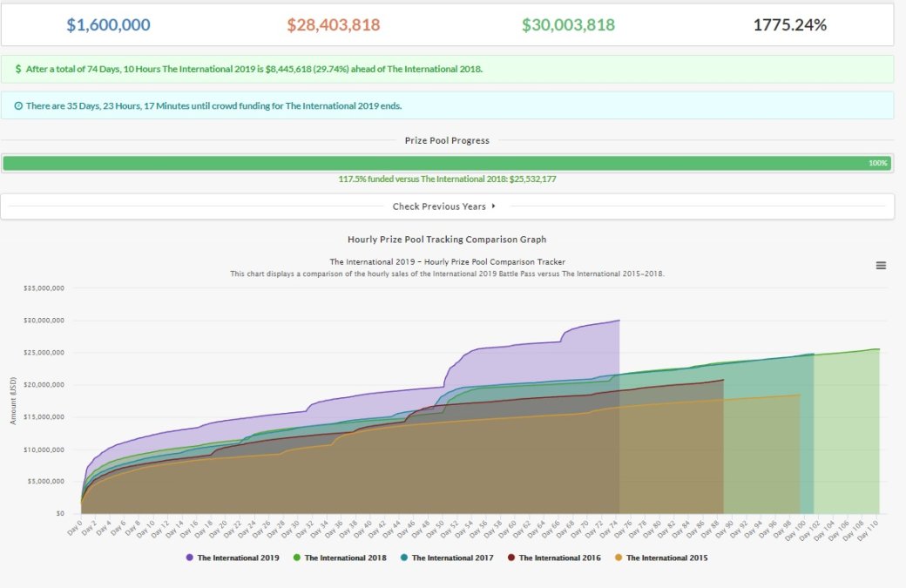The height and width of the screenshot is (588, 906).
Task: Click the 100% label on the progress bar
Action: [878, 164]
